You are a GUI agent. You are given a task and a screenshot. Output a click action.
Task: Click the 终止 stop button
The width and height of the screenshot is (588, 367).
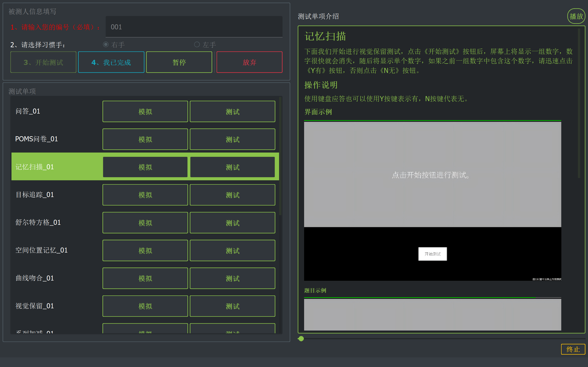573,349
